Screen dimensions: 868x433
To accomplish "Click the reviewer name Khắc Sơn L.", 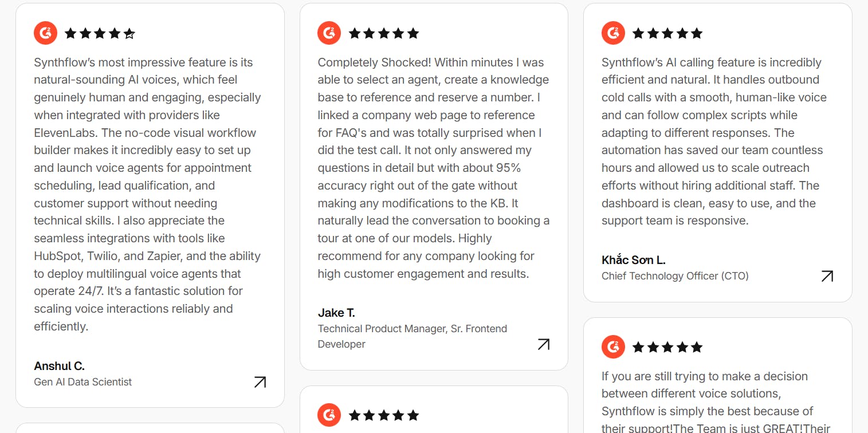I will pyautogui.click(x=633, y=260).
